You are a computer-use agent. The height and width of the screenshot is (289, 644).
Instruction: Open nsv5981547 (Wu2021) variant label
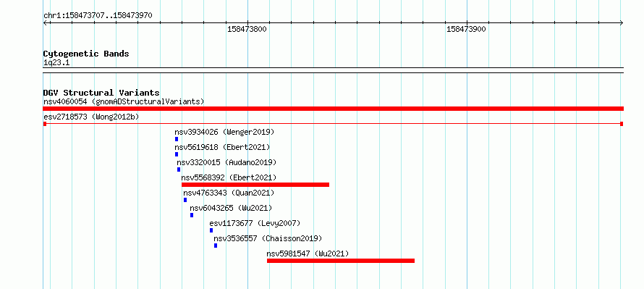point(308,254)
